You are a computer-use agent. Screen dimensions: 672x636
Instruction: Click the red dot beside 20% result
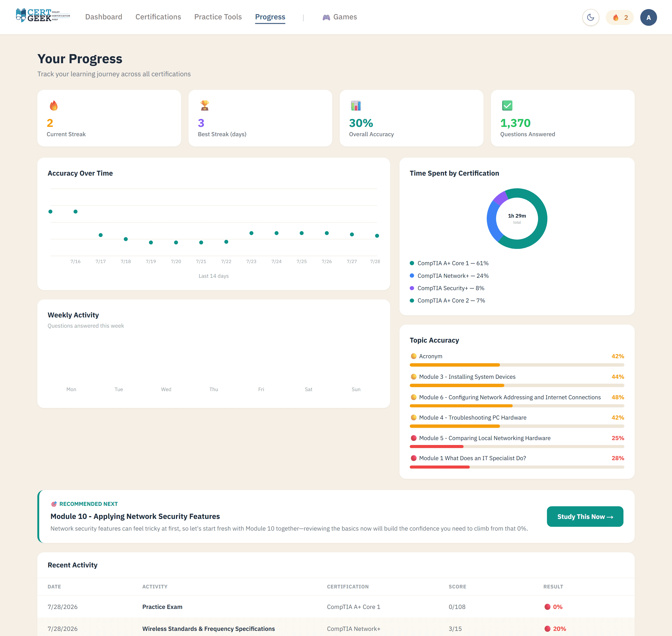tap(547, 629)
